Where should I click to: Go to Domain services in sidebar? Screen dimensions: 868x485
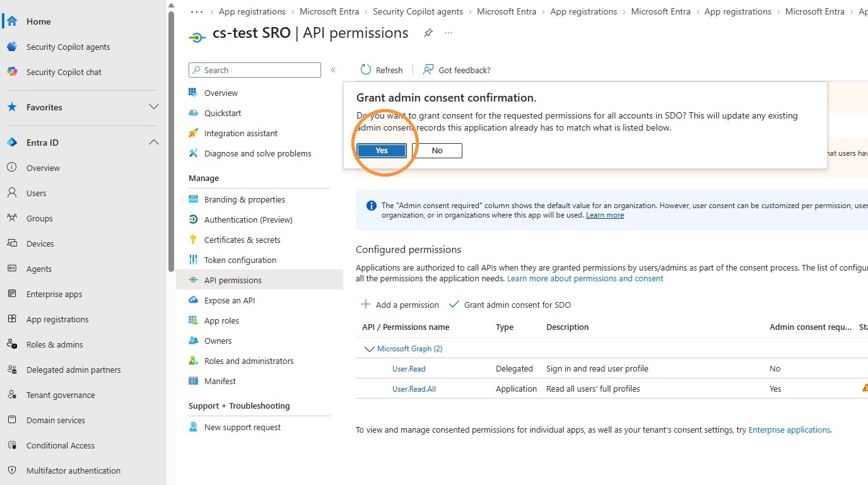tap(56, 420)
